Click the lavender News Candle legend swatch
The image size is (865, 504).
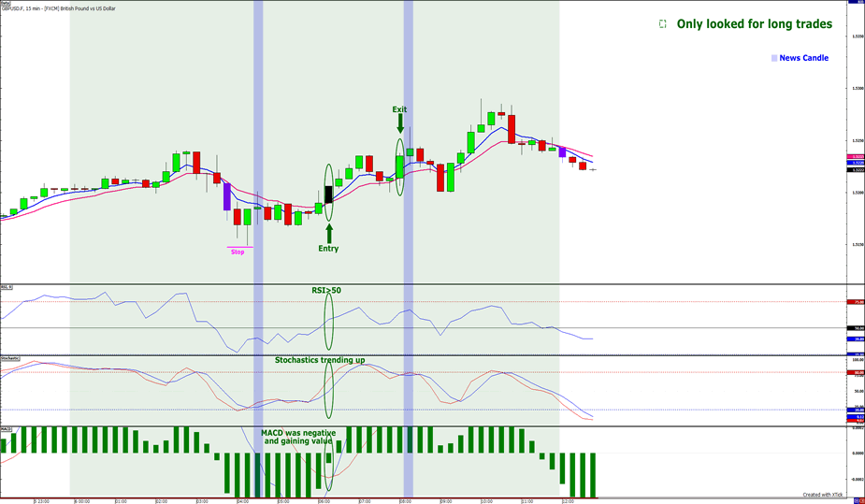point(774,58)
